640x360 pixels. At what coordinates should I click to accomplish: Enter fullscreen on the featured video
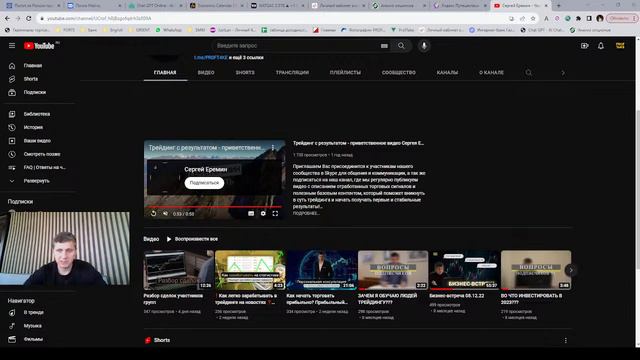276,213
